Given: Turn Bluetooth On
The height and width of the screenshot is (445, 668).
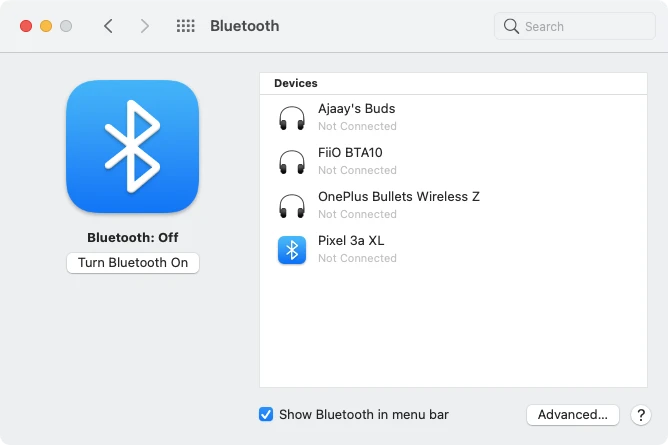Looking at the screenshot, I should (133, 263).
